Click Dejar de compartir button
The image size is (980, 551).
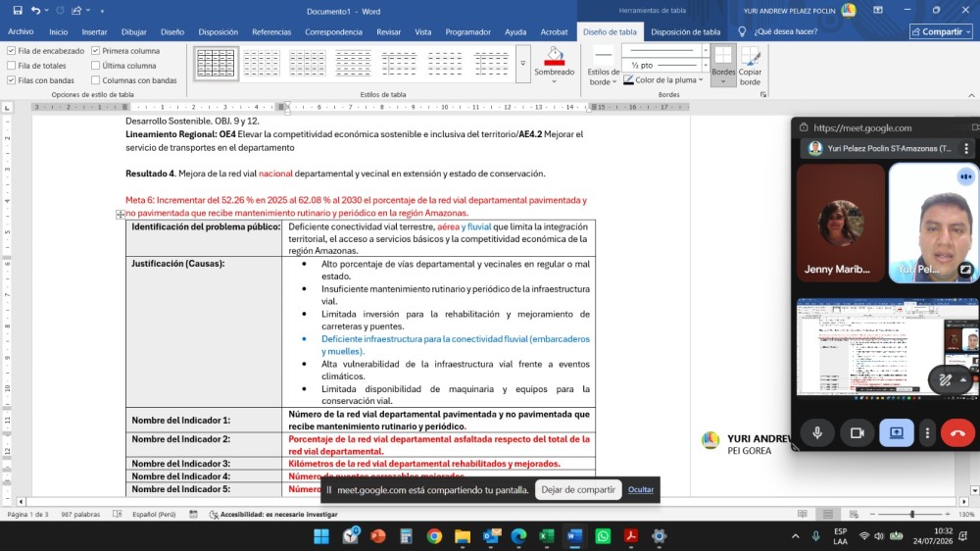point(578,489)
